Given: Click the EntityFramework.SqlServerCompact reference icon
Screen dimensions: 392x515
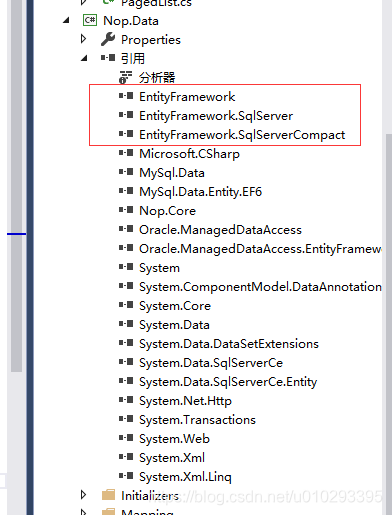Looking at the screenshot, I should coord(126,134).
